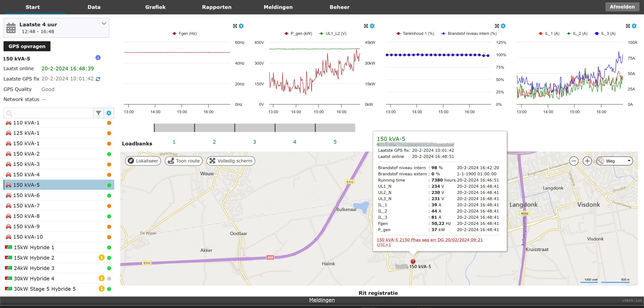
Task: Click the info icon next to 150 kVA-5
Action: click(x=98, y=58)
